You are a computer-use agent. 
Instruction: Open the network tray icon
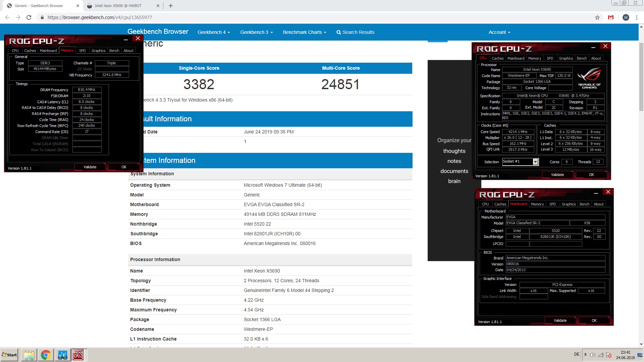pyautogui.click(x=601, y=355)
